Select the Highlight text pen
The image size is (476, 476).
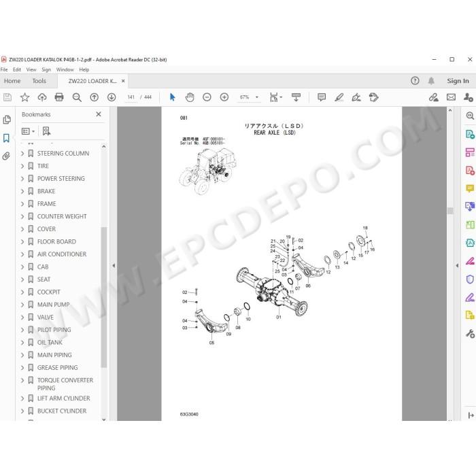(339, 97)
